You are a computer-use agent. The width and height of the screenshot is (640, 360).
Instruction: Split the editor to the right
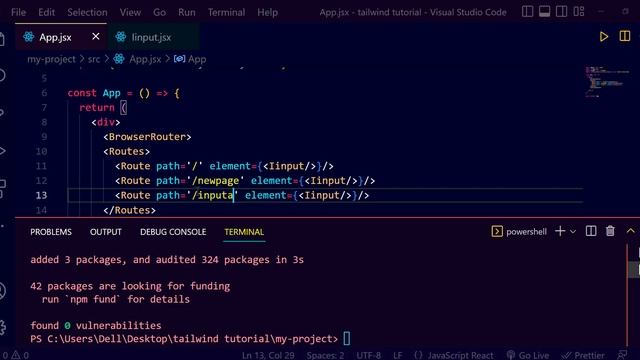click(x=624, y=36)
